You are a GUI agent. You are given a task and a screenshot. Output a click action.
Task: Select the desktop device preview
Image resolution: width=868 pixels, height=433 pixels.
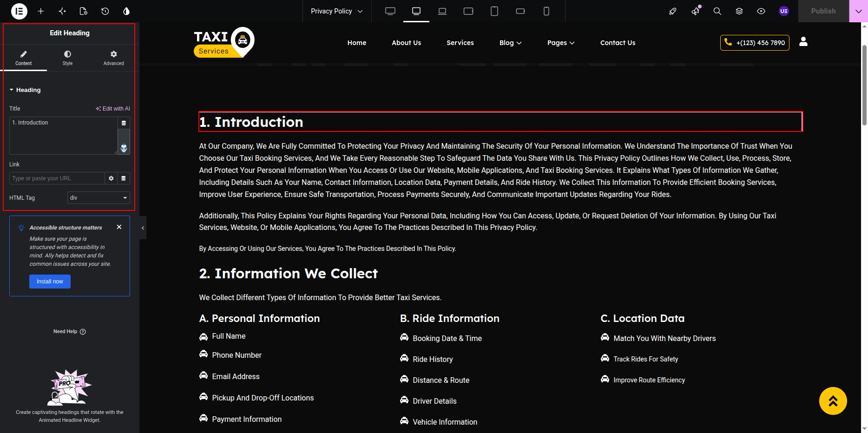point(416,11)
